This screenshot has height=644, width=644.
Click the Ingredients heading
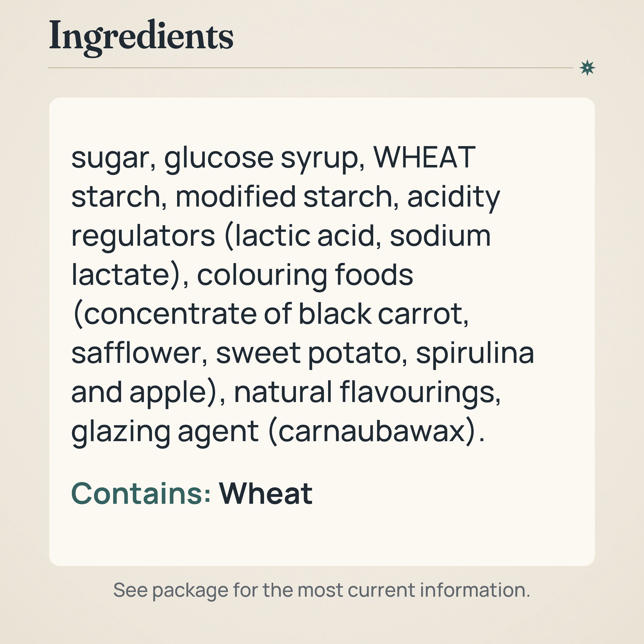(x=141, y=38)
